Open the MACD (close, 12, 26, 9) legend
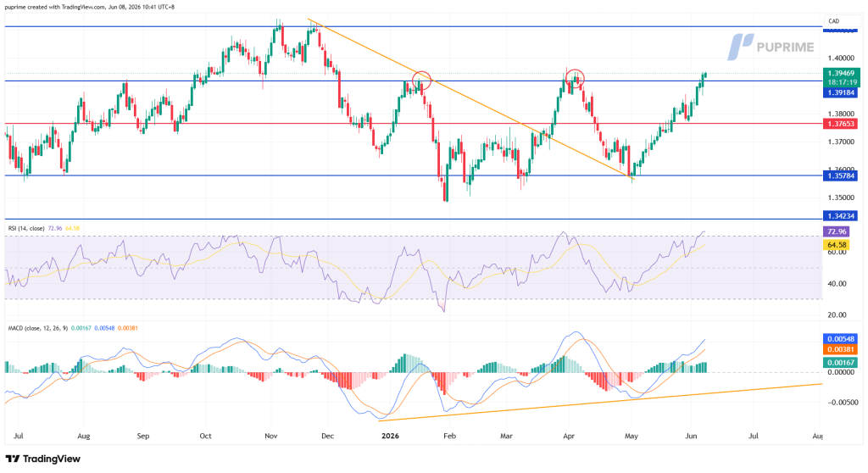868x473 pixels. tap(37, 328)
